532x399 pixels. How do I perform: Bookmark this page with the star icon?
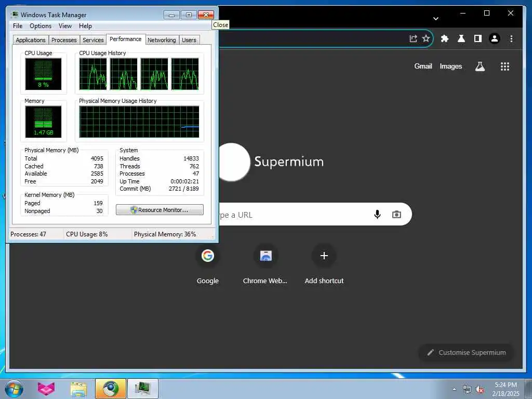(426, 38)
